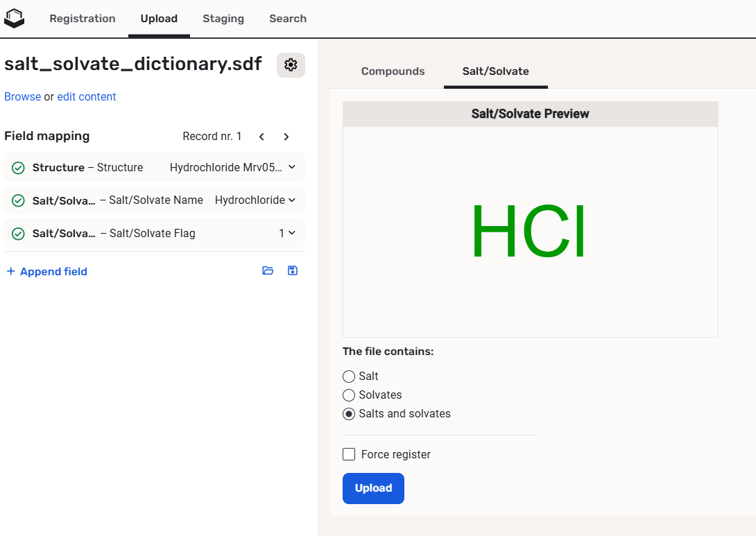This screenshot has width=756, height=536.
Task: Open the Staging tab
Action: (223, 19)
